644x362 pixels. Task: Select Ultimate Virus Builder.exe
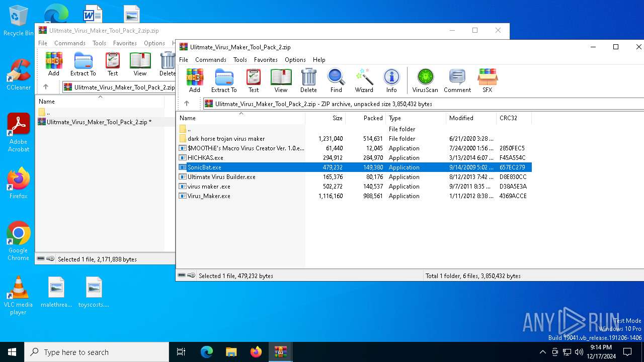(354, 176)
